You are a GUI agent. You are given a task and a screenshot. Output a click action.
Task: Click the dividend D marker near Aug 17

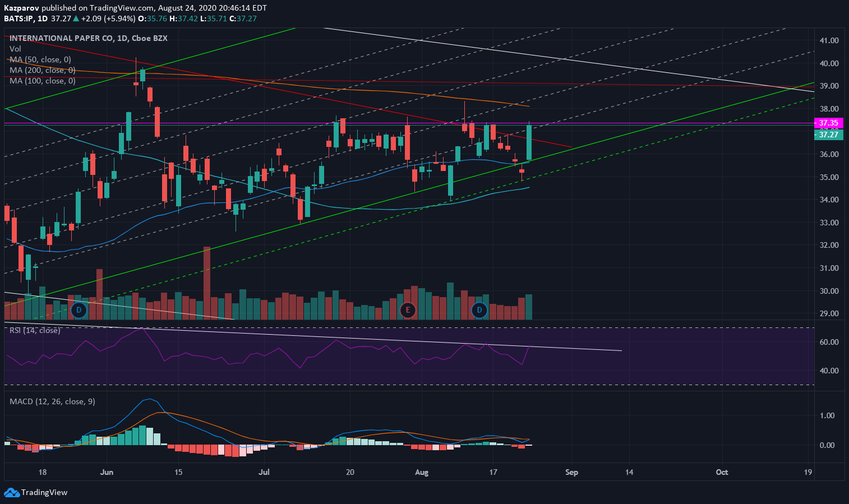coord(479,309)
